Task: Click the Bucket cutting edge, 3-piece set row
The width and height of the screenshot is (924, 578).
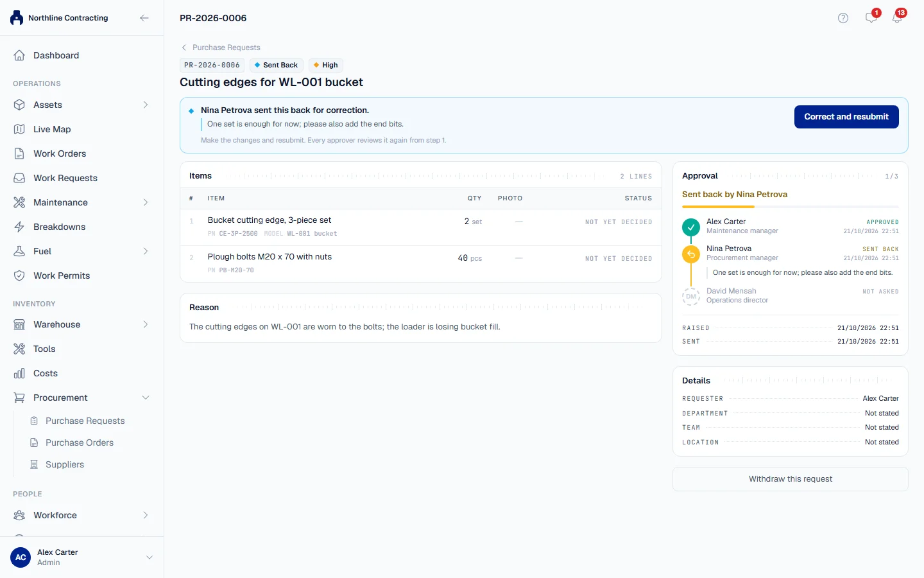Action: point(421,227)
